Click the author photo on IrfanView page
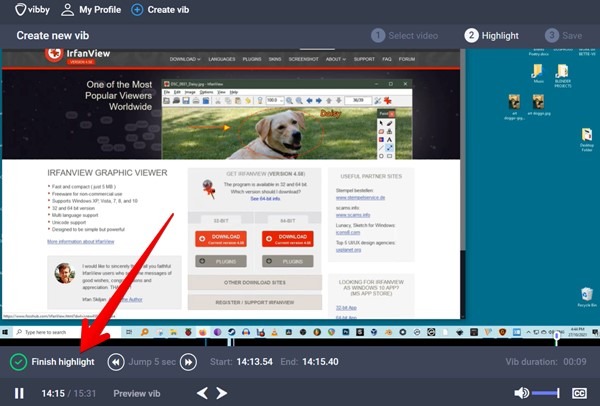The width and height of the screenshot is (600, 406). tap(64, 273)
